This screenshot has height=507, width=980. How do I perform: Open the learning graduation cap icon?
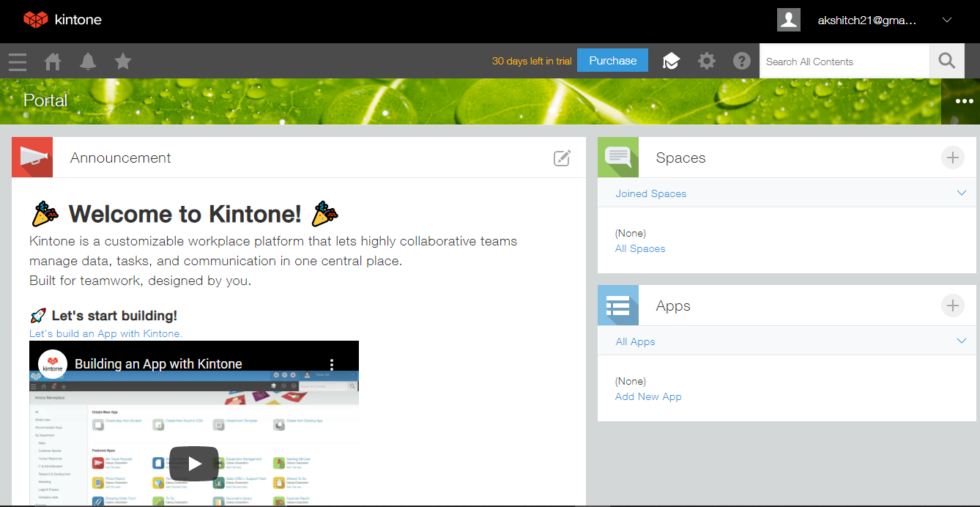tap(671, 62)
